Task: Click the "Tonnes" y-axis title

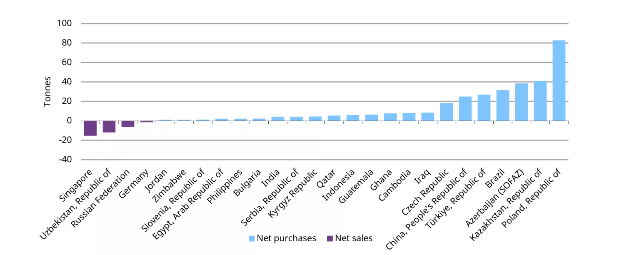Action: pyautogui.click(x=47, y=91)
